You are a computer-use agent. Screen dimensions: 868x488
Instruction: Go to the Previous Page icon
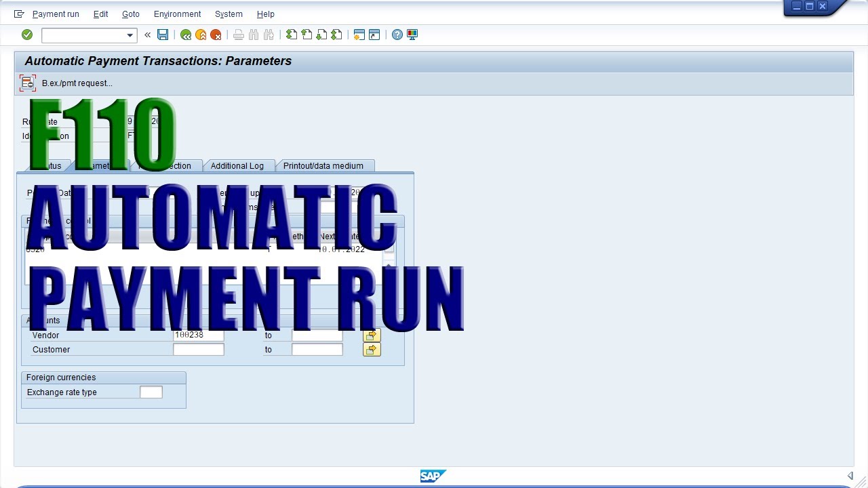click(307, 35)
